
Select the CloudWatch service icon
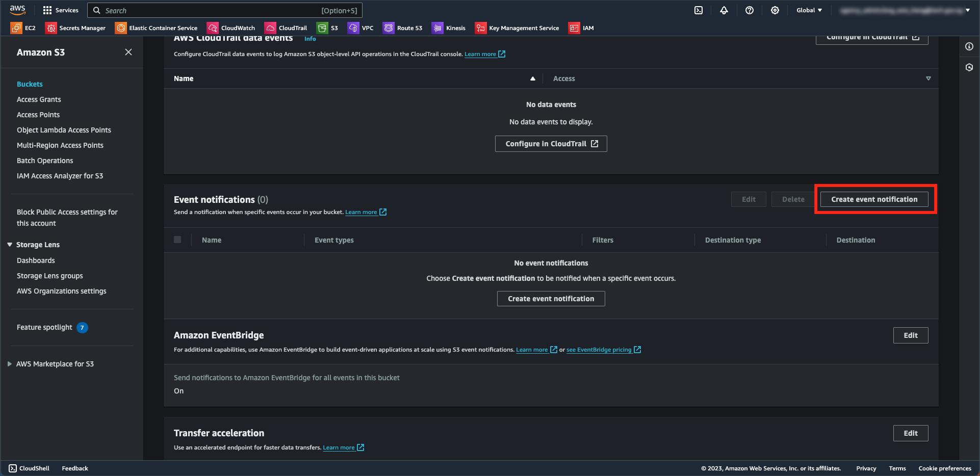214,28
